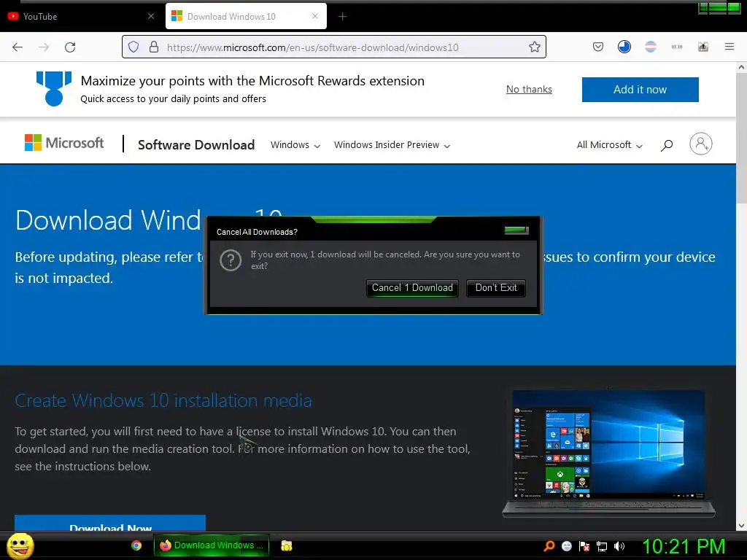This screenshot has height=560, width=747.
Task: Click the scrollbar up arrow
Action: [741, 67]
